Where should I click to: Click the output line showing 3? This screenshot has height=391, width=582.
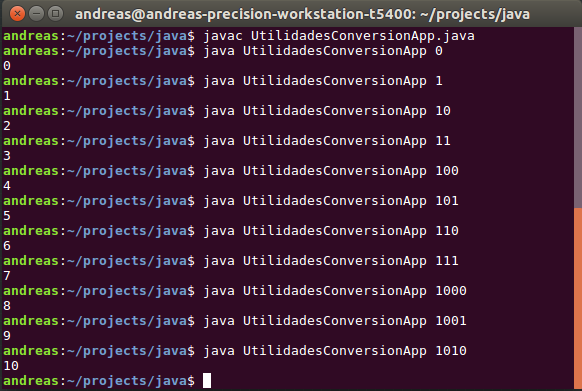pos(7,156)
